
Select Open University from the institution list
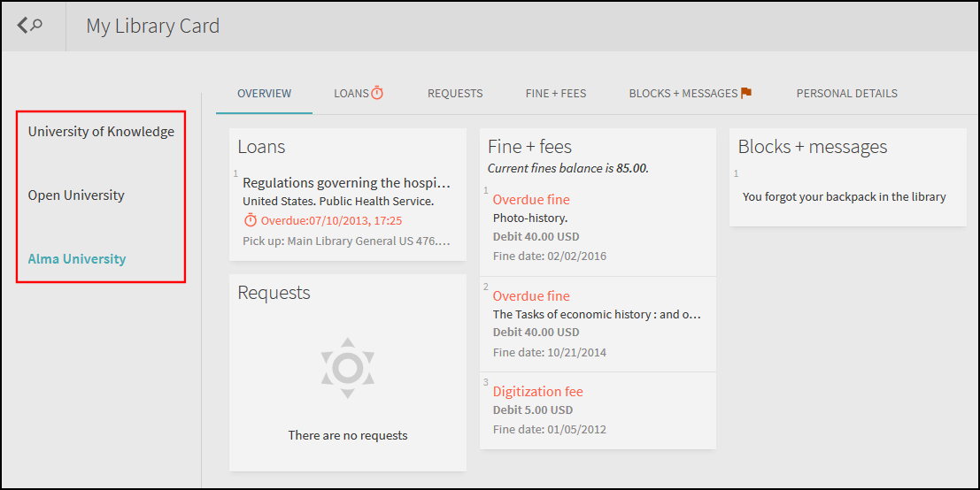pos(76,195)
